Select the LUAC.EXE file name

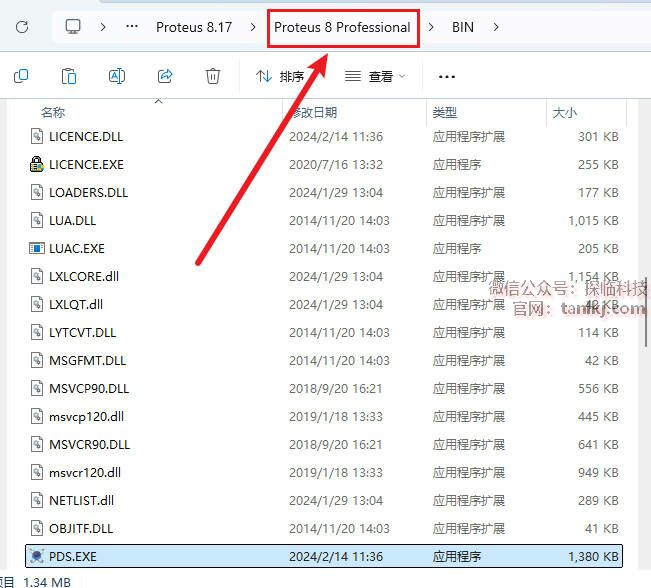coord(77,249)
